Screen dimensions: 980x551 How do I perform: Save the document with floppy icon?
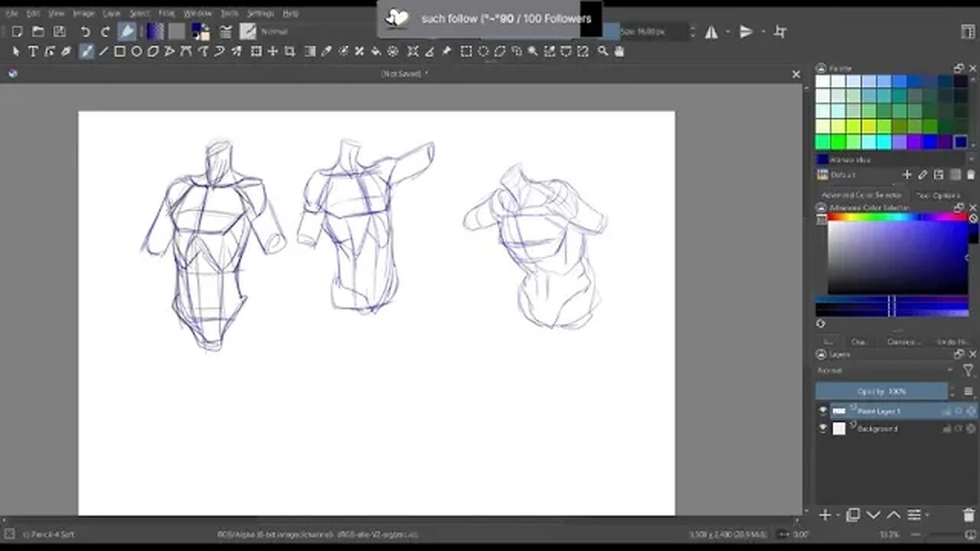pyautogui.click(x=59, y=31)
